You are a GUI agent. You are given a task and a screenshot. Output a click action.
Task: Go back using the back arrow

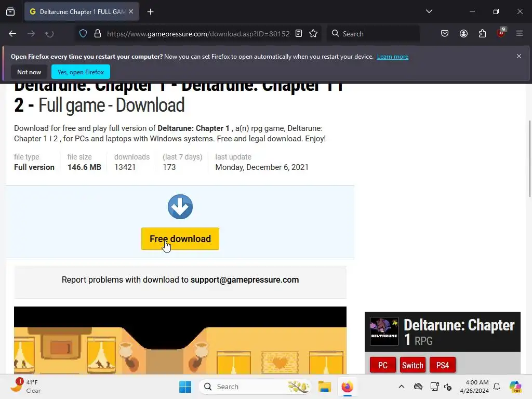point(12,34)
